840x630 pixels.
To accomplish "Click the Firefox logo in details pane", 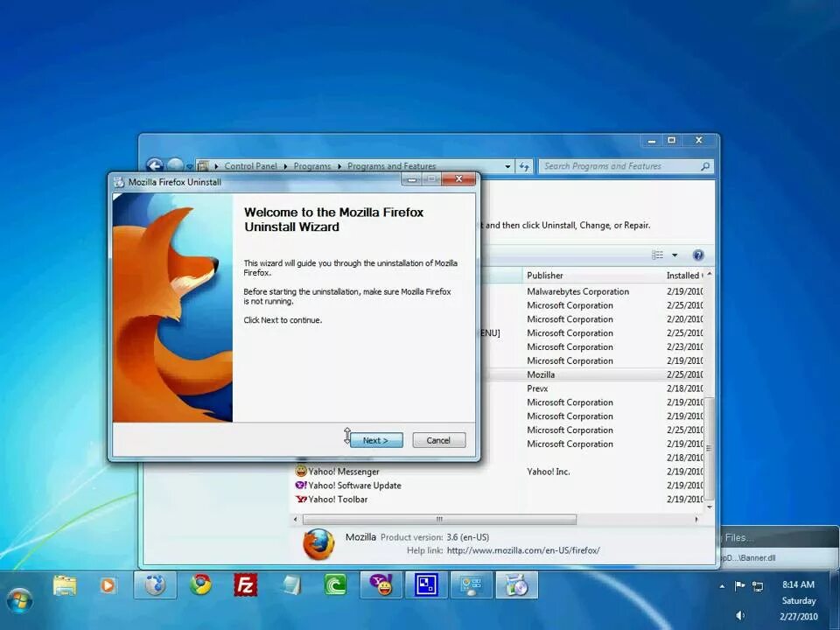I will coord(318,544).
